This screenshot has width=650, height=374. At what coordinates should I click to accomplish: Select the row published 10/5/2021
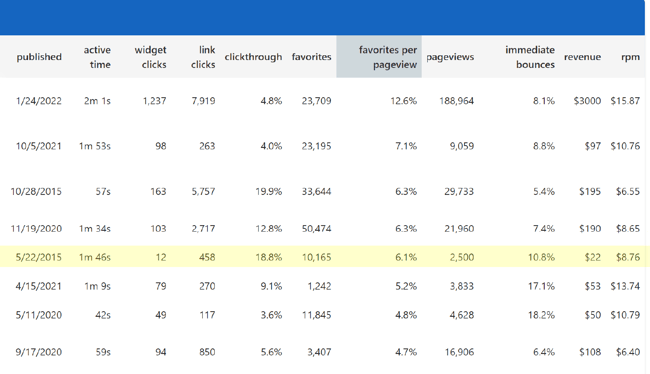[x=323, y=146]
